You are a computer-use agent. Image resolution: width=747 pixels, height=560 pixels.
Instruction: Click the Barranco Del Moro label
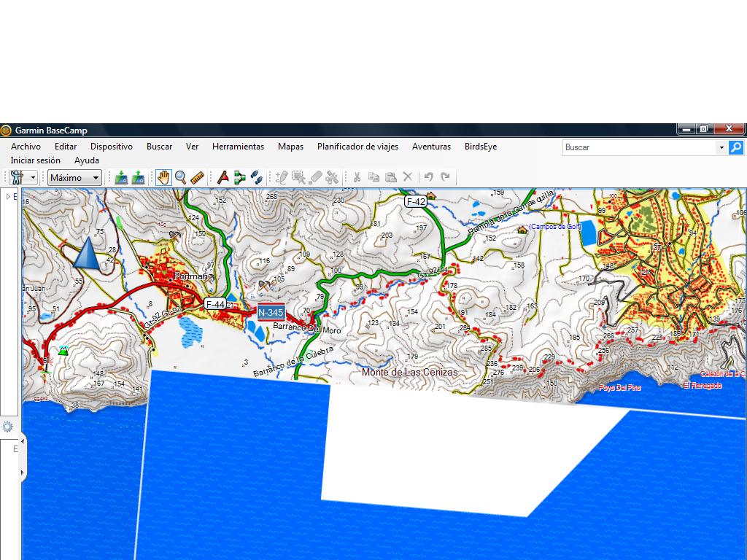(307, 329)
